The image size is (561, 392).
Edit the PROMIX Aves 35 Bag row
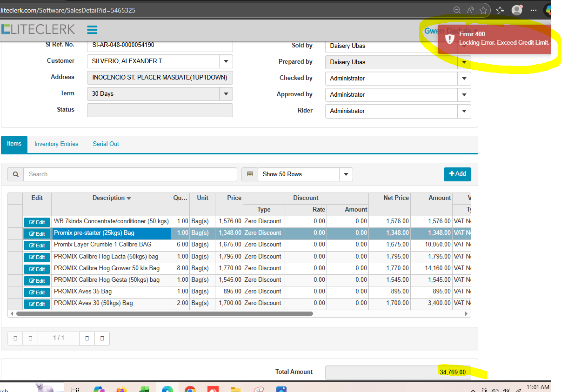click(x=37, y=292)
